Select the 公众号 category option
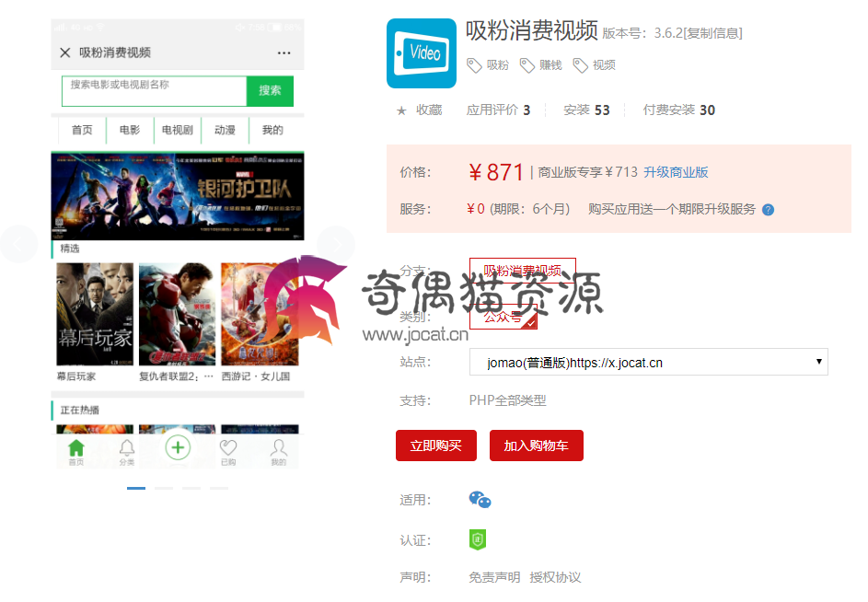Screen dimensions: 868x602 coord(503,317)
